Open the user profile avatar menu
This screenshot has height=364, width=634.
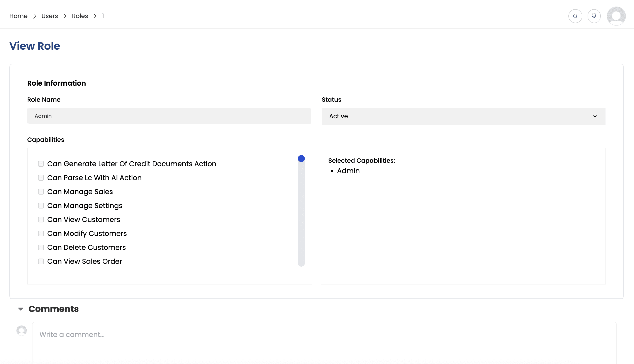616,16
